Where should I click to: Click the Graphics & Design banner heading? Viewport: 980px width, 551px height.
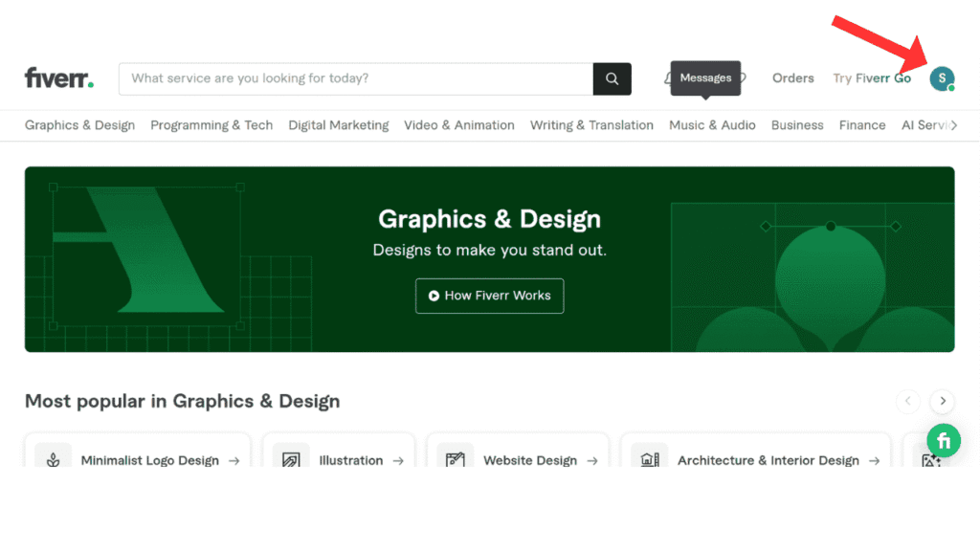click(x=489, y=219)
